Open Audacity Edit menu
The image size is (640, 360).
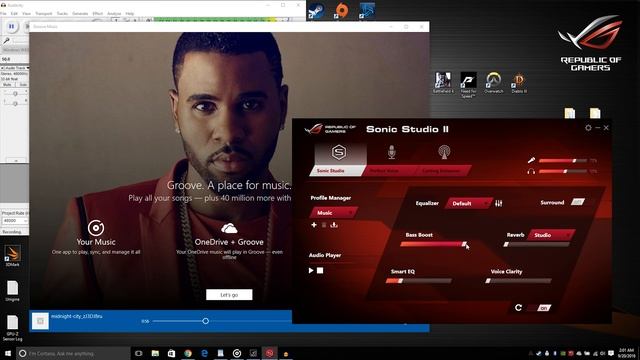click(x=14, y=13)
